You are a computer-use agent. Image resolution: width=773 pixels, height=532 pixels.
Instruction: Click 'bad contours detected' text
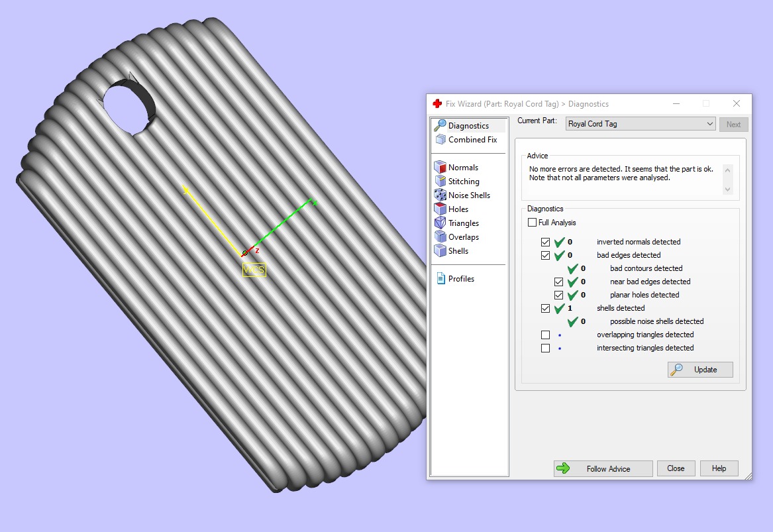coord(646,268)
